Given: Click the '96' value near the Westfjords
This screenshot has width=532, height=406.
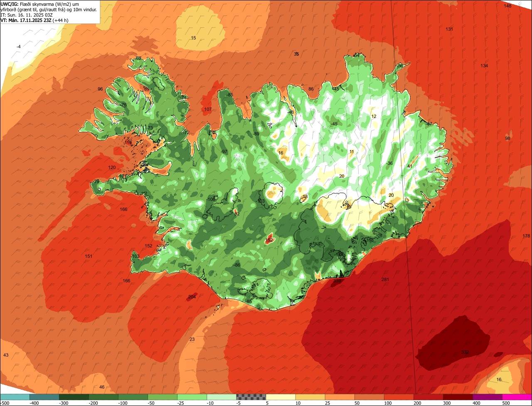Looking at the screenshot, I should 100,89.
